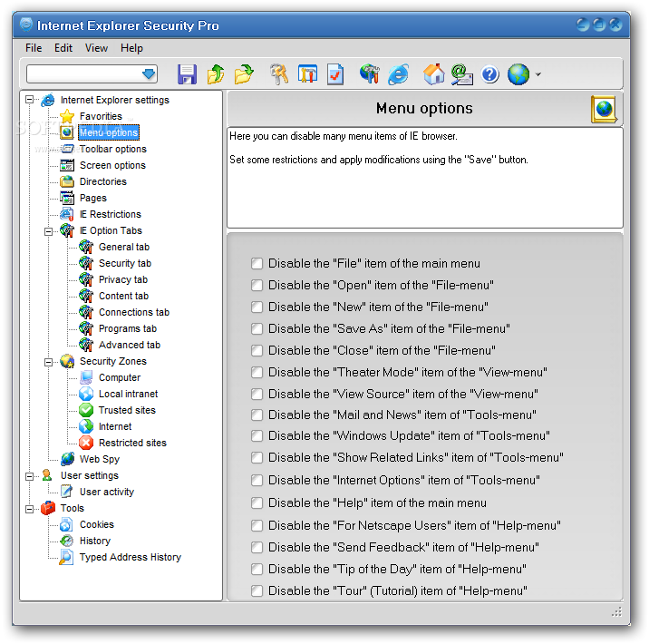Viewport: 649px width, 644px height.
Task: Open History under Tools
Action: pyautogui.click(x=95, y=541)
